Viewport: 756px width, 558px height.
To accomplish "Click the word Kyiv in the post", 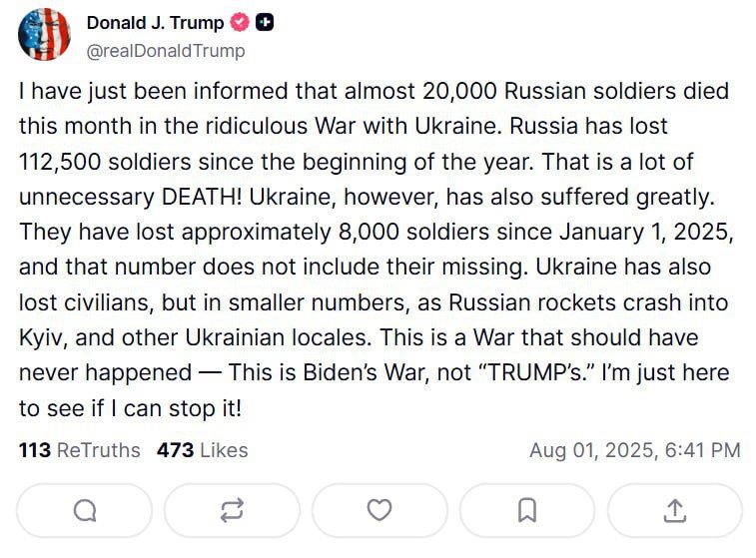I will (41, 337).
